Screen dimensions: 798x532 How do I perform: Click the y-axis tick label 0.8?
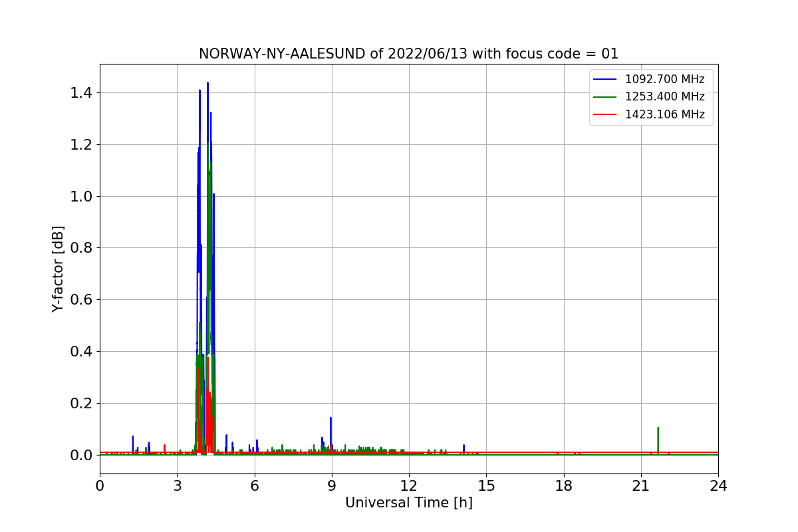[80, 247]
